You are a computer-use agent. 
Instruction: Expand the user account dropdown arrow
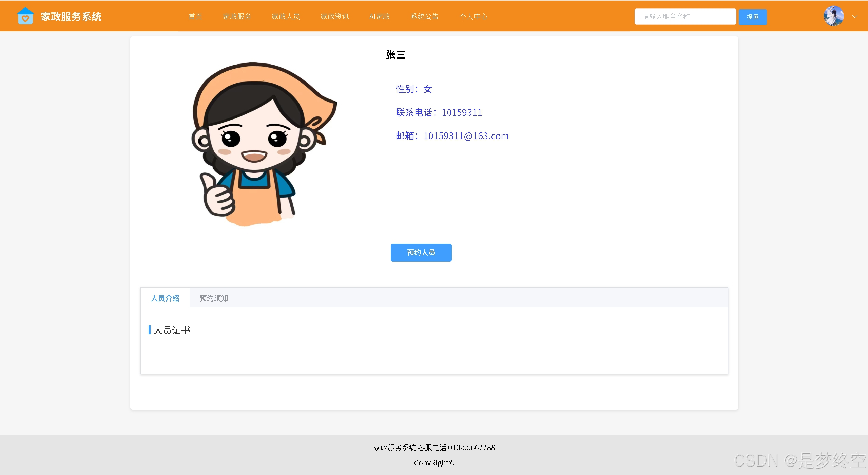pos(855,16)
